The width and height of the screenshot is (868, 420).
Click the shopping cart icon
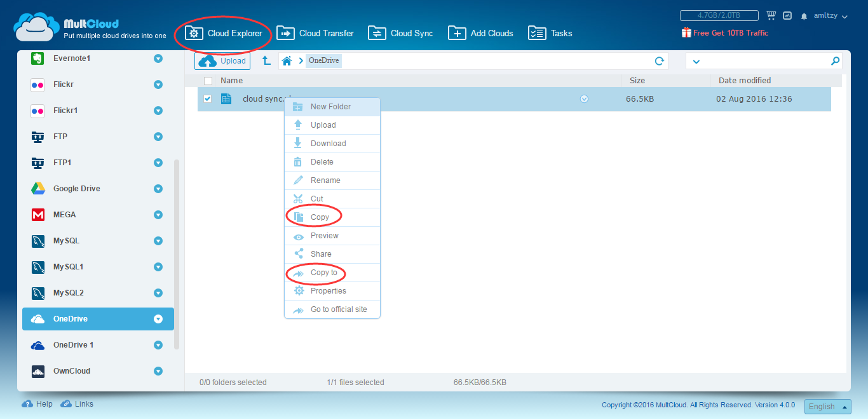coord(771,15)
